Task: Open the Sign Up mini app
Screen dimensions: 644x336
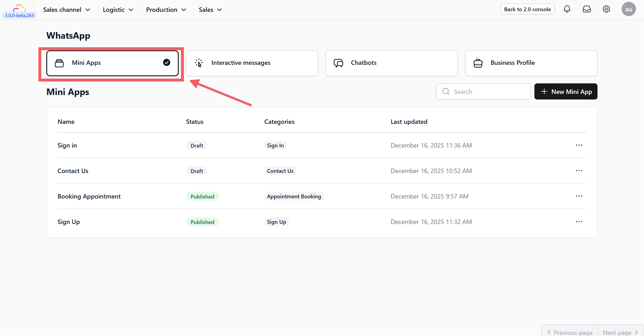Action: coord(68,222)
